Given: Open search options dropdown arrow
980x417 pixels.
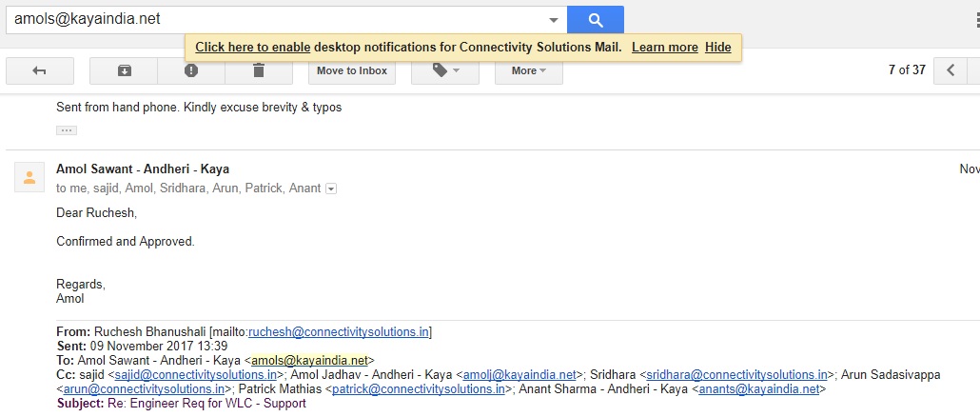Looking at the screenshot, I should pyautogui.click(x=554, y=19).
